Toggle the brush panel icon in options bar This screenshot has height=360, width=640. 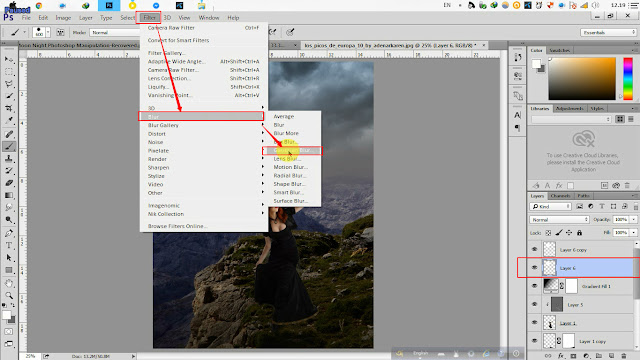60,32
